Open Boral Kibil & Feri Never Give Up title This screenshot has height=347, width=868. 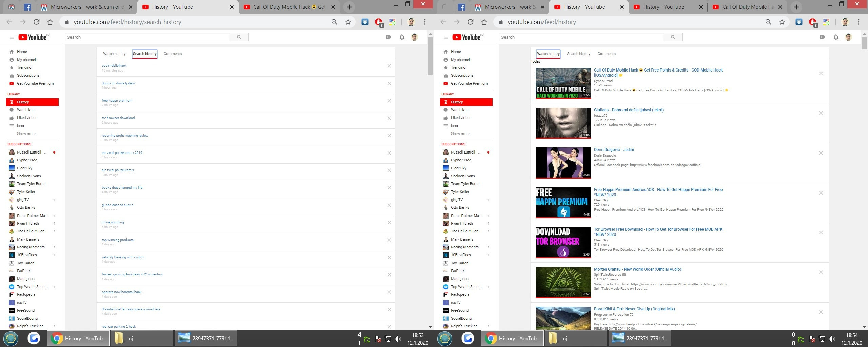(x=634, y=309)
